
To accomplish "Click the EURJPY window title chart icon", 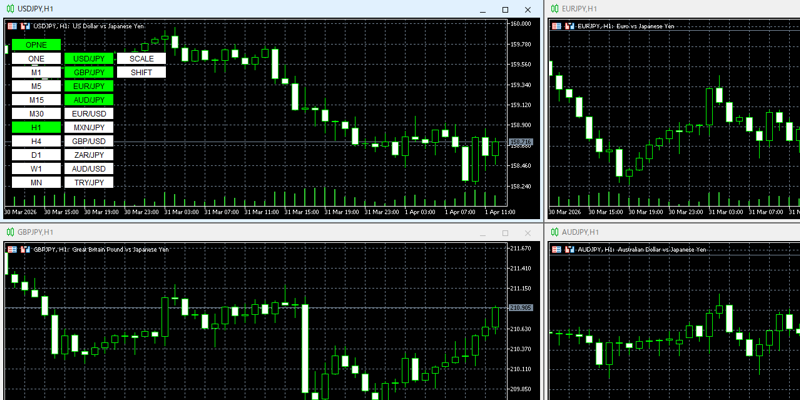I will [x=554, y=9].
